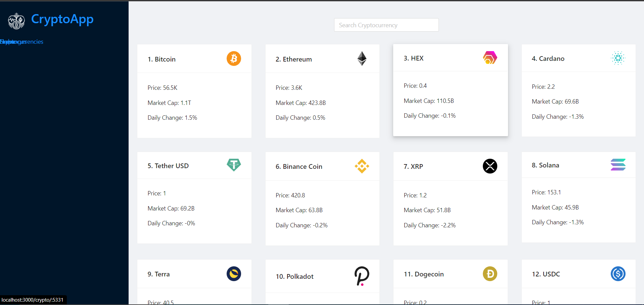Click the USDC blue dollar icon
Viewport: 644px width, 305px height.
(x=618, y=274)
